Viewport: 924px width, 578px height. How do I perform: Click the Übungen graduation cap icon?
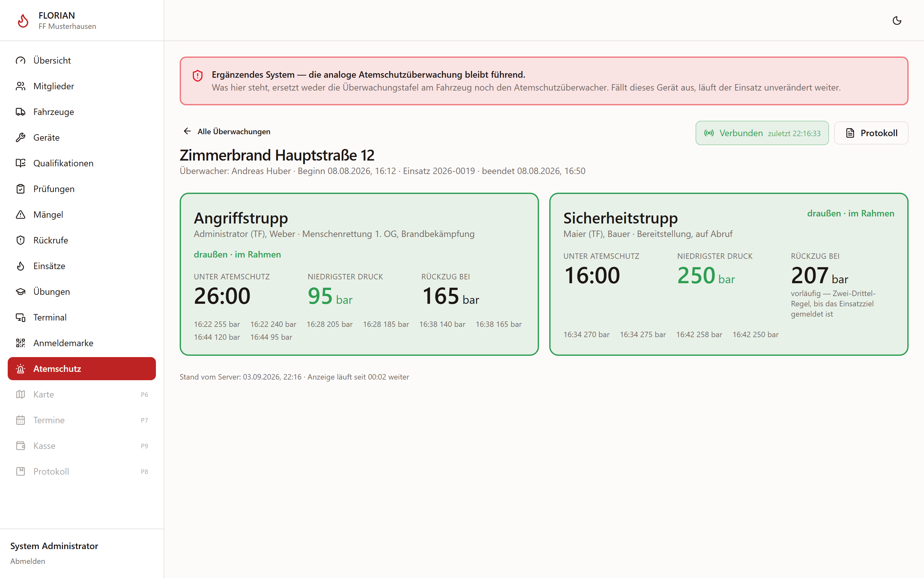[21, 292]
